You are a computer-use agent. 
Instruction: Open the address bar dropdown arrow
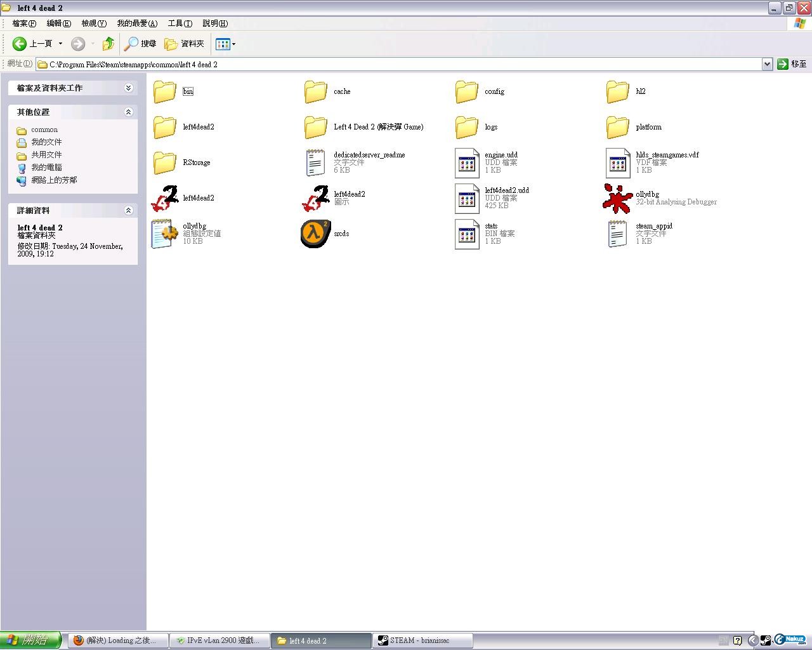point(766,64)
